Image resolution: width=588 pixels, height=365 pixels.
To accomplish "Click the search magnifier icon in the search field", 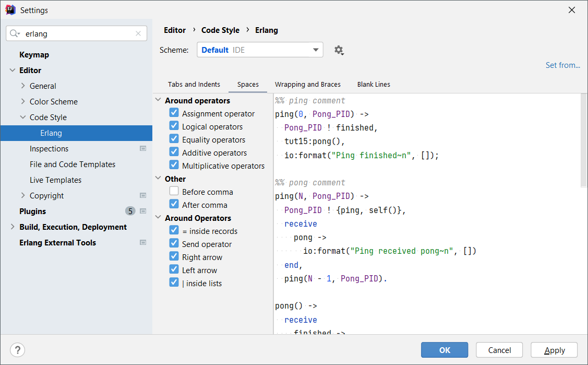I will tap(15, 33).
